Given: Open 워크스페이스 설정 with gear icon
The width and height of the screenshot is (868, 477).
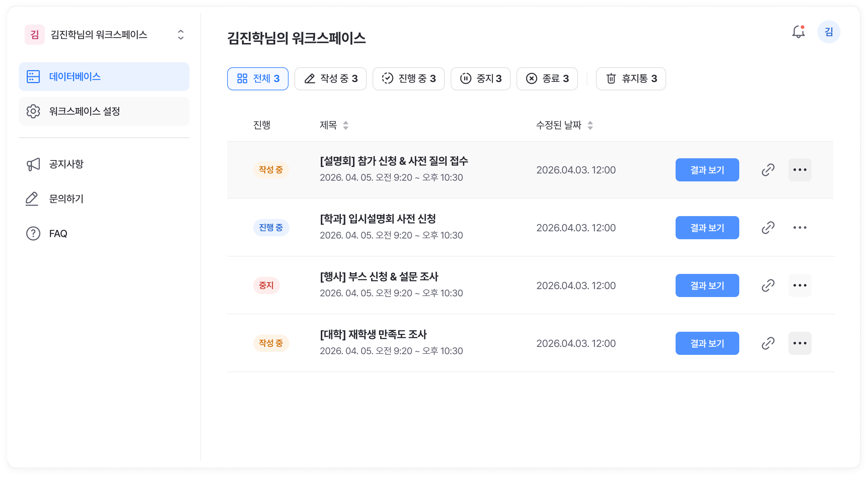Looking at the screenshot, I should [104, 111].
